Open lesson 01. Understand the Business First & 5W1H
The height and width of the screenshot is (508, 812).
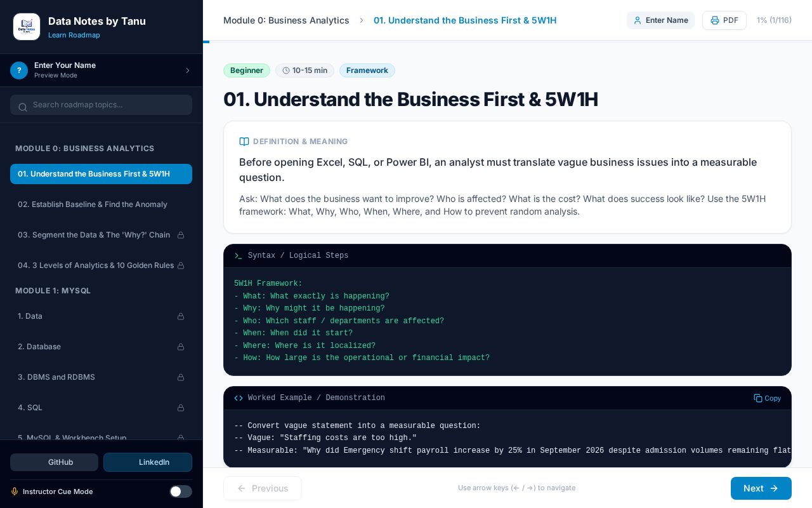[x=101, y=174]
